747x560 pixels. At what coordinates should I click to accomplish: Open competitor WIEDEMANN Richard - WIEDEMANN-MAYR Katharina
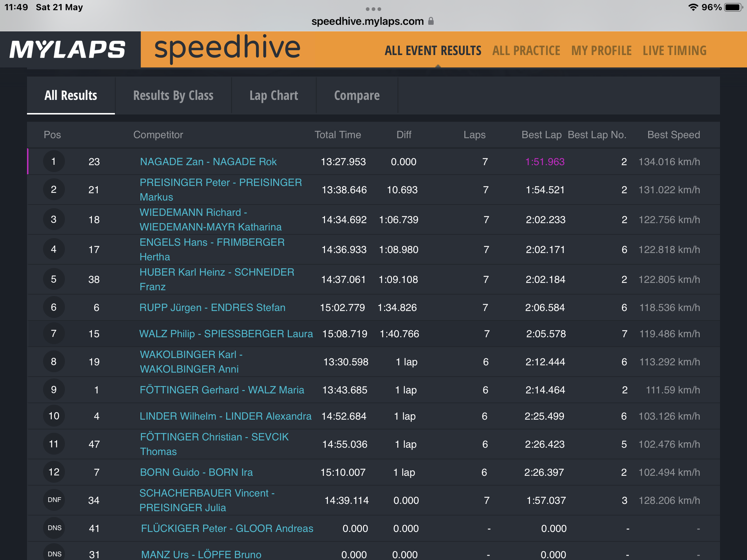pyautogui.click(x=210, y=219)
